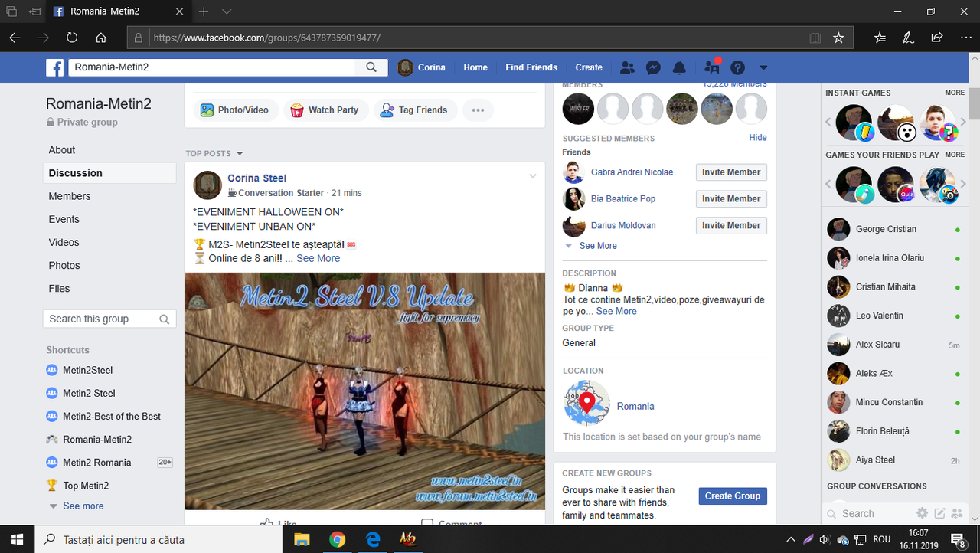Open the Share icon in Edge toolbar
The height and width of the screenshot is (553, 980).
pyautogui.click(x=936, y=38)
